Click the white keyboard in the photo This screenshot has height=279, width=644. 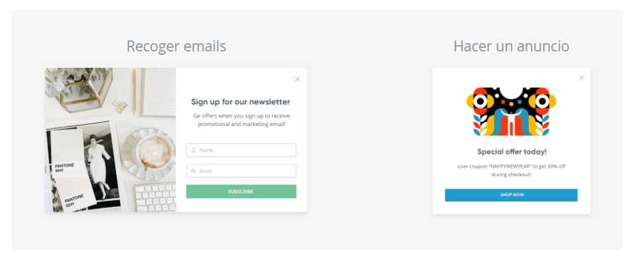click(x=155, y=197)
